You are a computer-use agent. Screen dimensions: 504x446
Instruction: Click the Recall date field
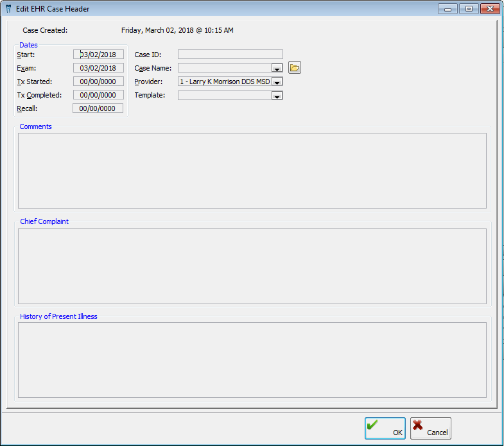pos(98,108)
